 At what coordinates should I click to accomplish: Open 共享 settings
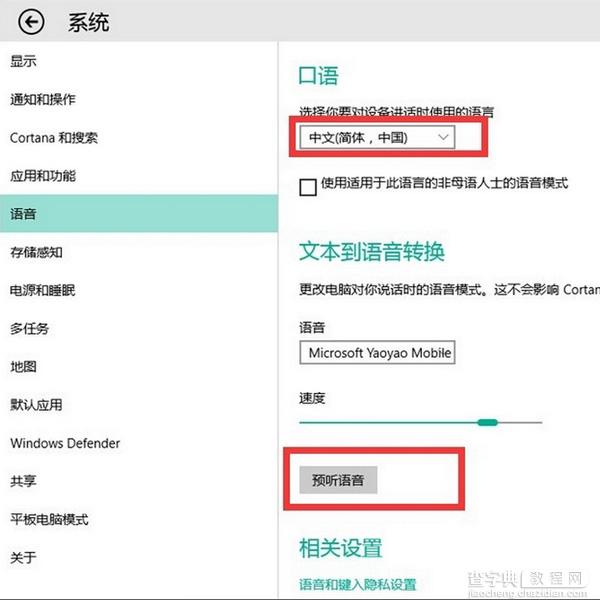pos(23,481)
